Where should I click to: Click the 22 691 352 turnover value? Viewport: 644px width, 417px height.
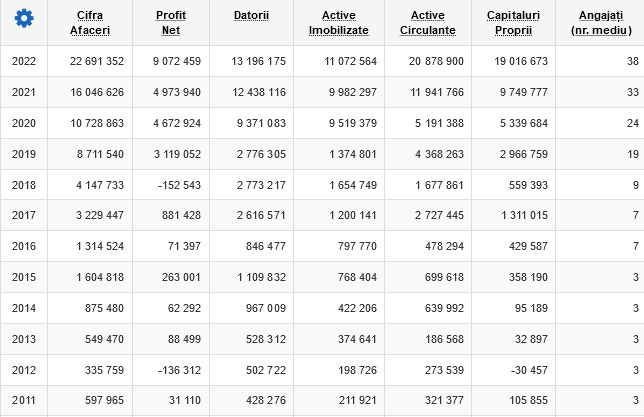97,61
